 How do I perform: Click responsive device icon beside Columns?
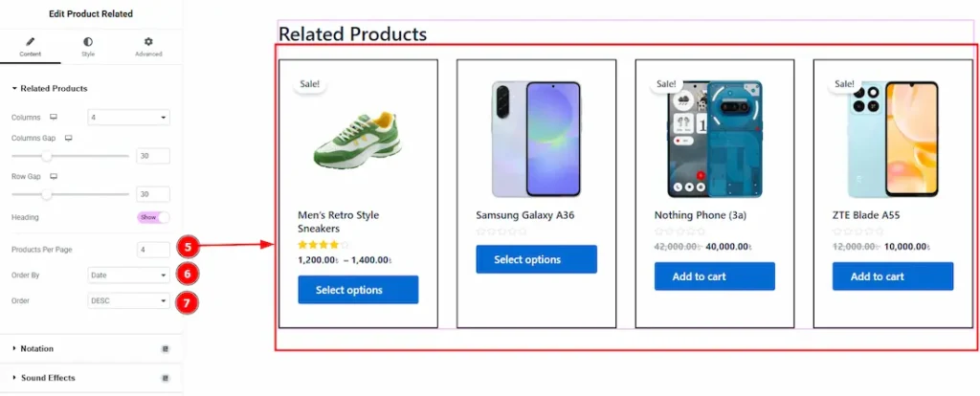54,118
